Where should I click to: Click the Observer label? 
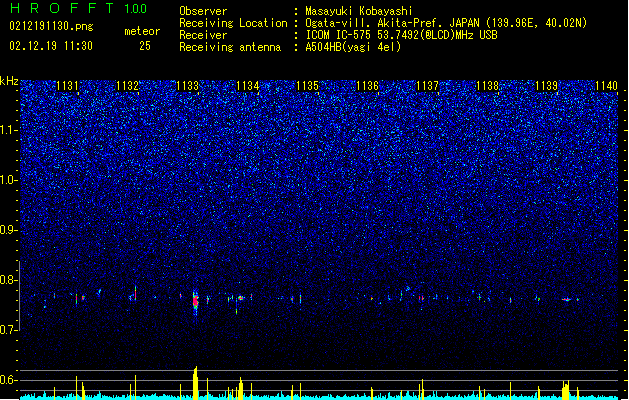point(203,11)
